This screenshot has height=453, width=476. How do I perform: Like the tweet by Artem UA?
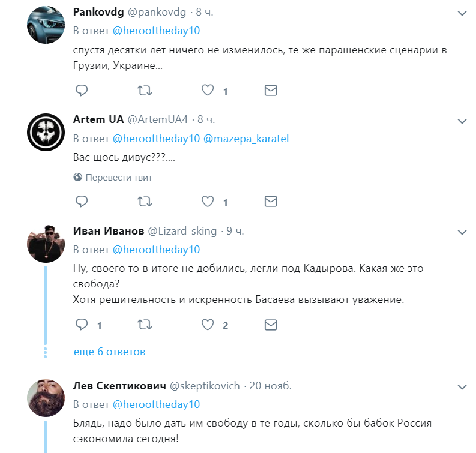208,201
